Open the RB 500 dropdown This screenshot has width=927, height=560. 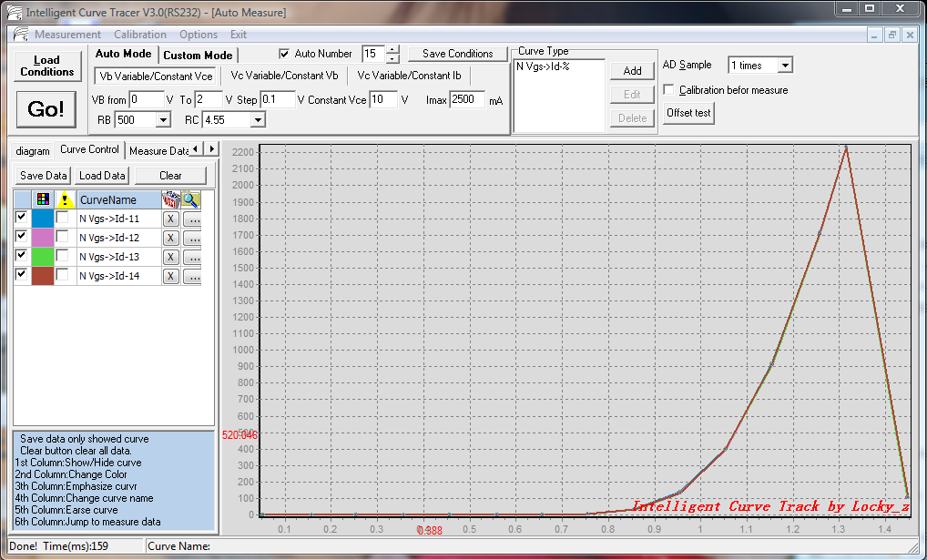[x=163, y=120]
